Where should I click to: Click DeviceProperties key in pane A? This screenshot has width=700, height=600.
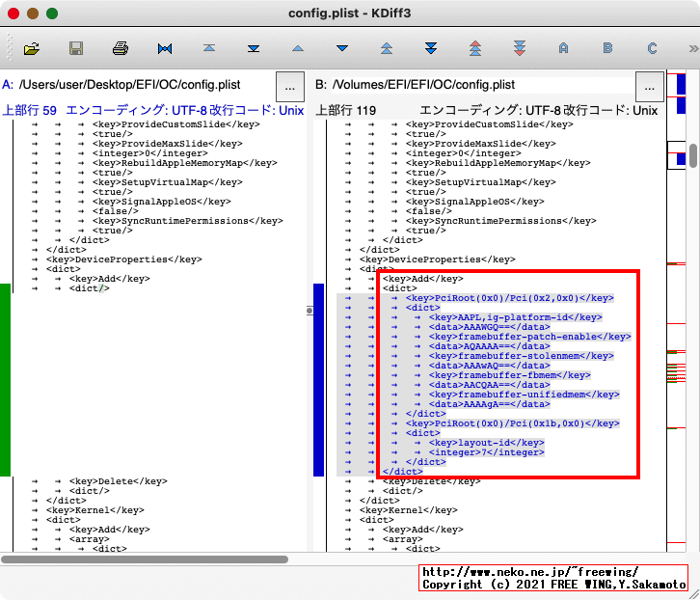123,259
